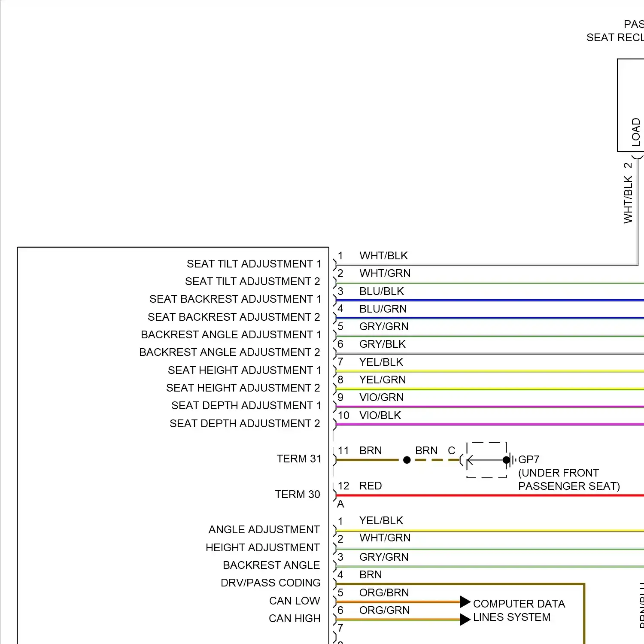Click the GRY/BLK wire label at pin 6

coord(383,344)
